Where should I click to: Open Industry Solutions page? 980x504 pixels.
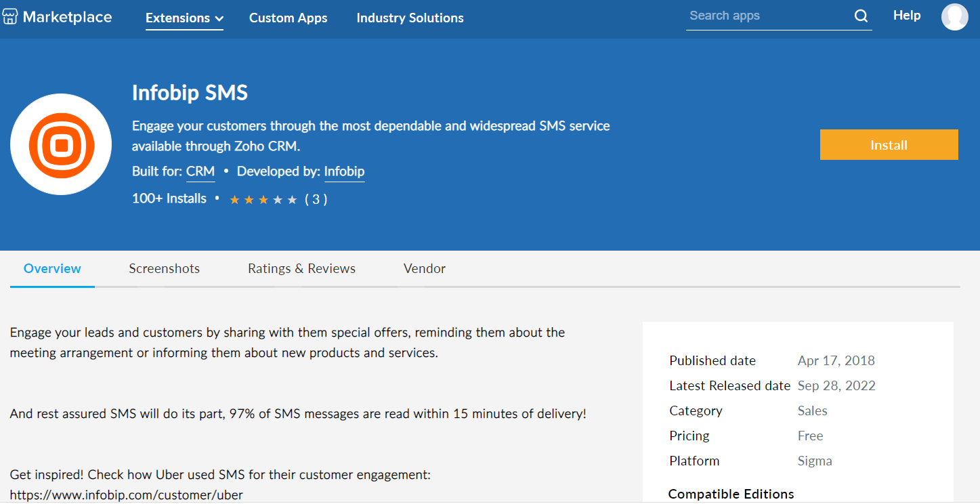click(x=410, y=18)
